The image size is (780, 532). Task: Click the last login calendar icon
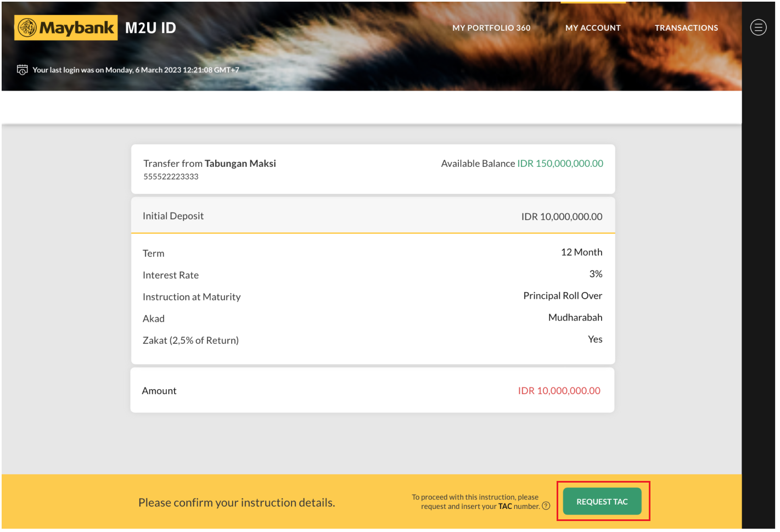click(23, 70)
